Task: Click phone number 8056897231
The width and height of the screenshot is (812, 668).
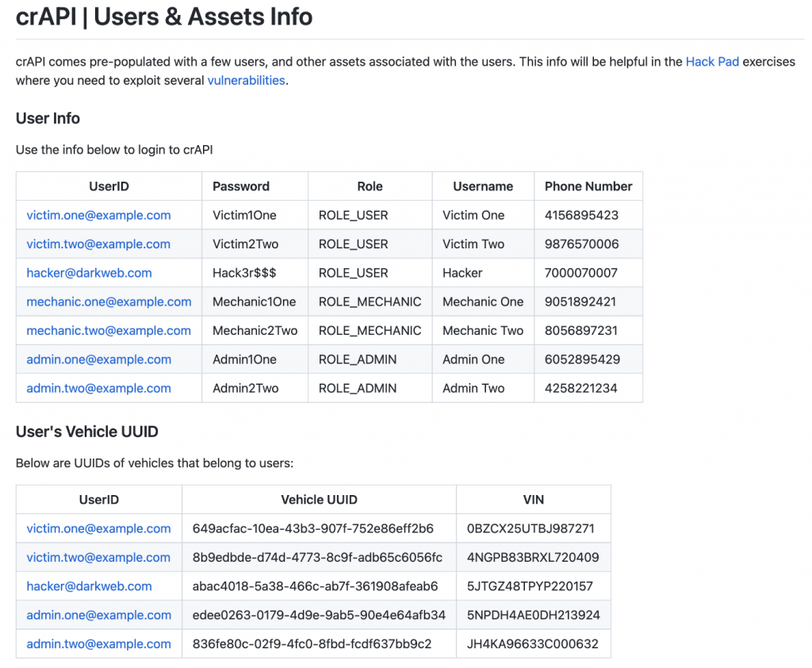Action: click(x=581, y=331)
